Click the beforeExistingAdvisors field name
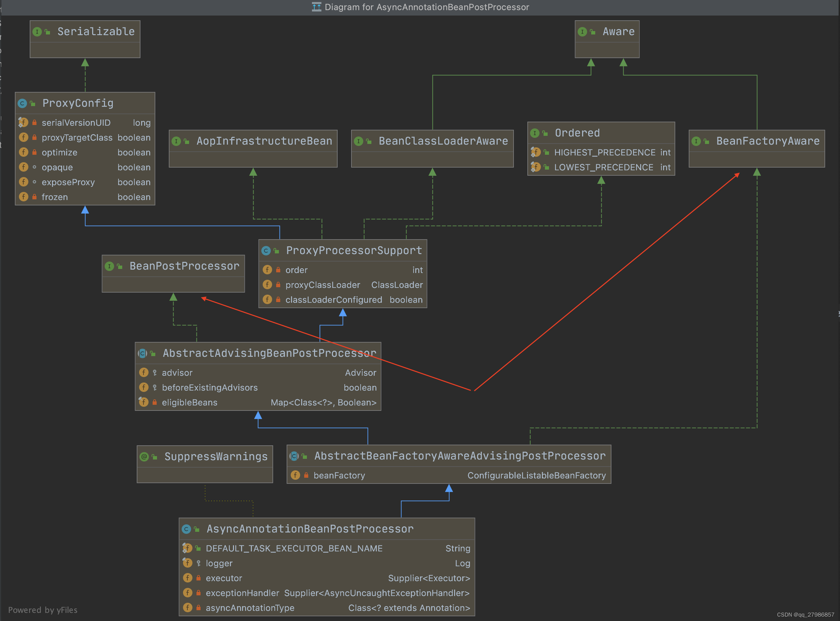Viewport: 840px width, 621px height. point(210,388)
